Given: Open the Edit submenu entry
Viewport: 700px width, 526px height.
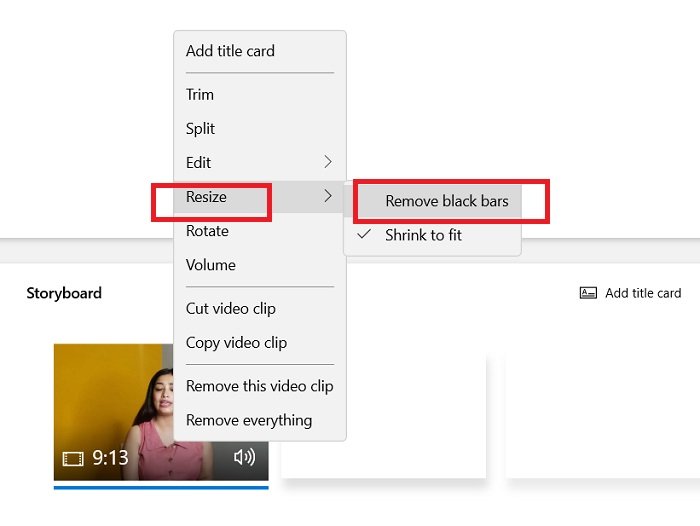Looking at the screenshot, I should point(259,163).
